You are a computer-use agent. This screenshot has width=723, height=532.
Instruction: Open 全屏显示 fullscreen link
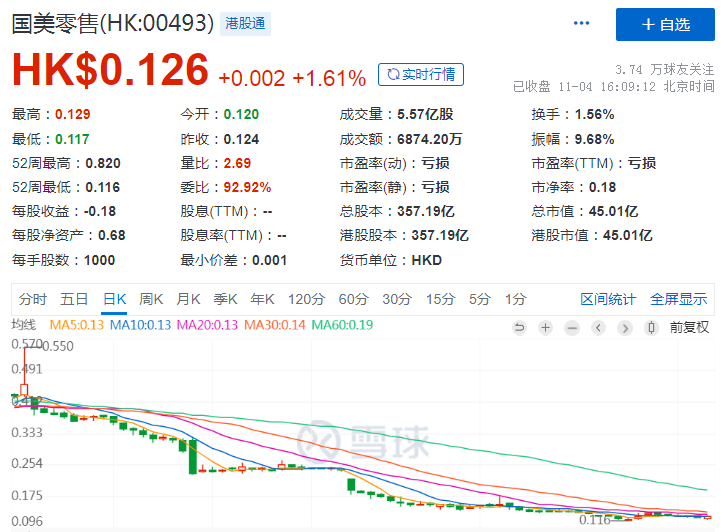click(678, 299)
